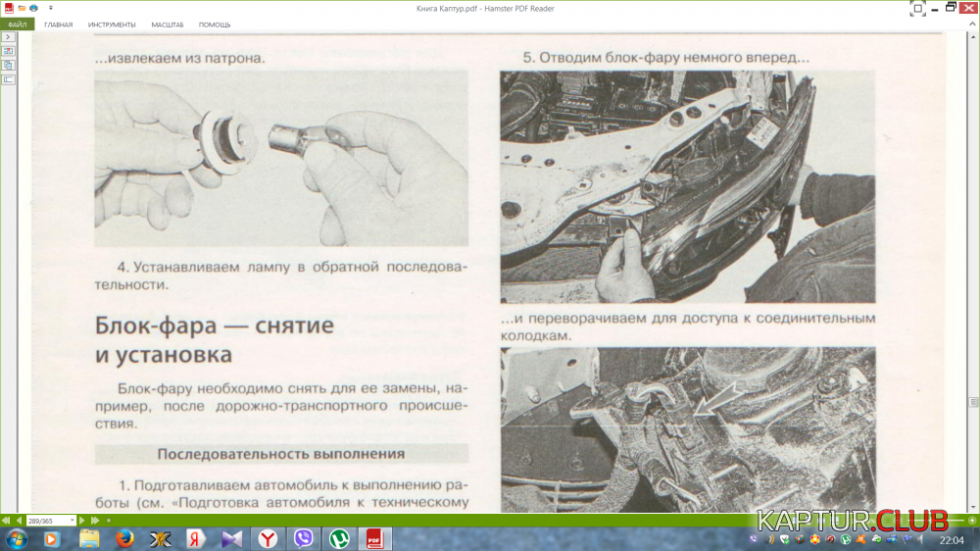980x551 pixels.
Task: Click the 'Последовательность выполнения' section header
Action: click(x=281, y=454)
